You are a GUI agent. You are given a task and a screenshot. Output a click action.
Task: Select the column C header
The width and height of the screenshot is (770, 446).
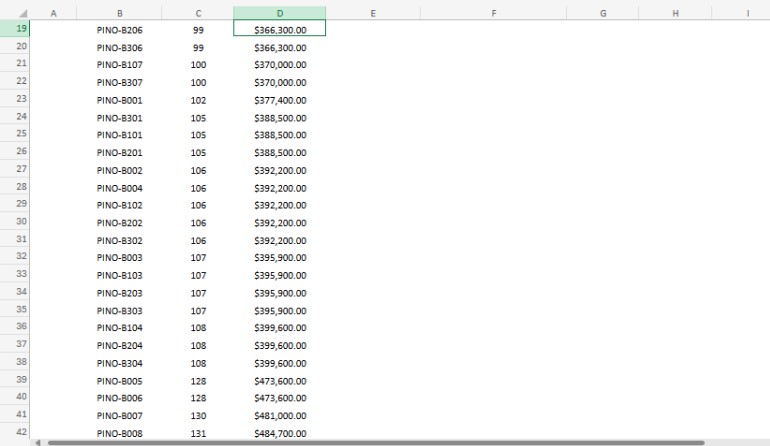tap(198, 13)
